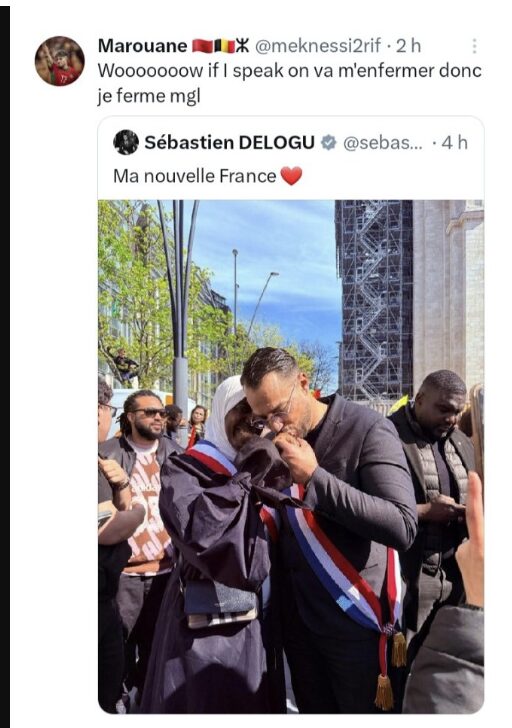Screen dimensions: 512x728
Task: Click Sébastien DELOGU's small avatar
Action: tap(126, 142)
